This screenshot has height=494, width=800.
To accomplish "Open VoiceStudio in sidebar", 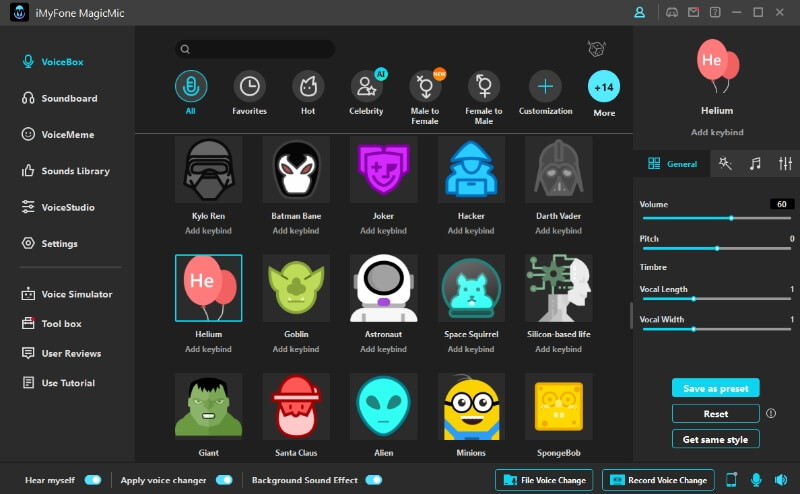I will (58, 207).
